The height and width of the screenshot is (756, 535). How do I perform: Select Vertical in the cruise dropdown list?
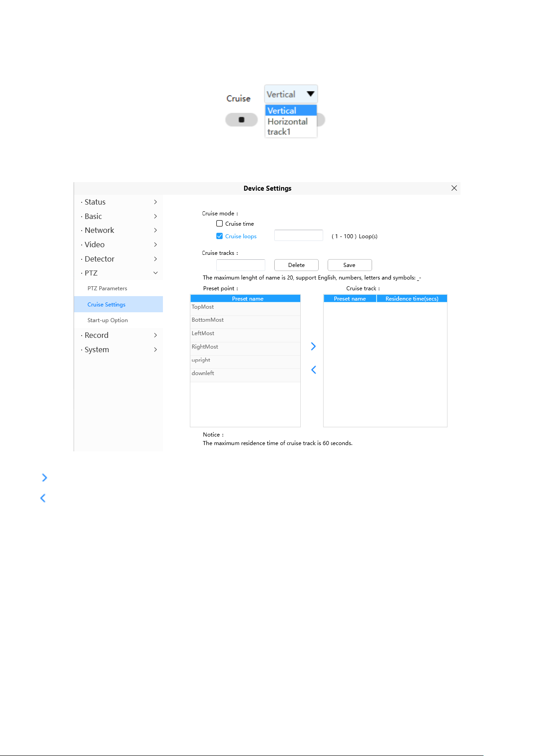pos(291,110)
